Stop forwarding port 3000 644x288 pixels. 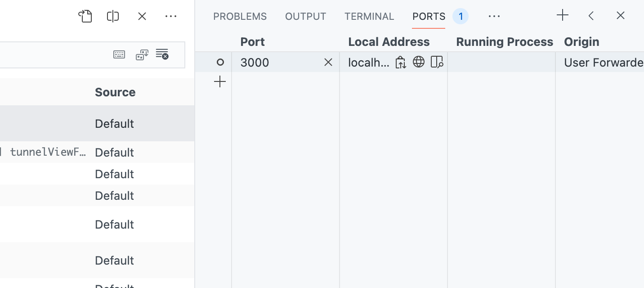coord(328,62)
